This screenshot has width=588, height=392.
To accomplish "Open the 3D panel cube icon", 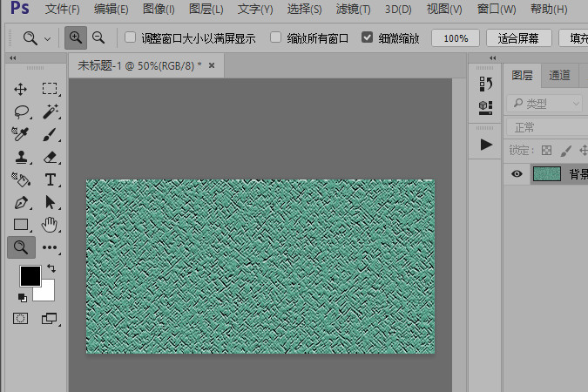I will tap(486, 107).
